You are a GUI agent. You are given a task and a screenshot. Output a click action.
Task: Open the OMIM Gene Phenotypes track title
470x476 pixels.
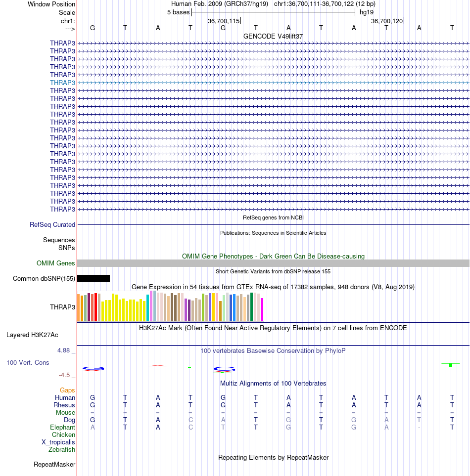[x=273, y=256]
